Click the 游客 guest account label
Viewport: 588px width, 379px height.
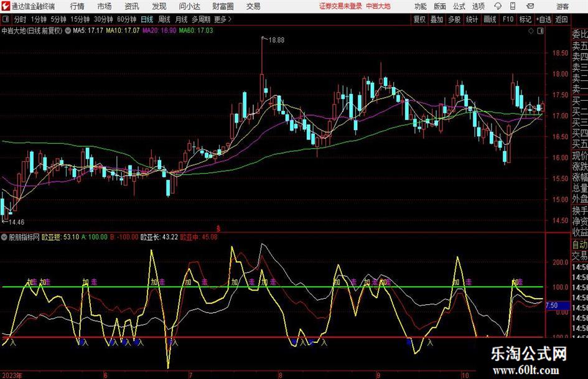coord(562,6)
